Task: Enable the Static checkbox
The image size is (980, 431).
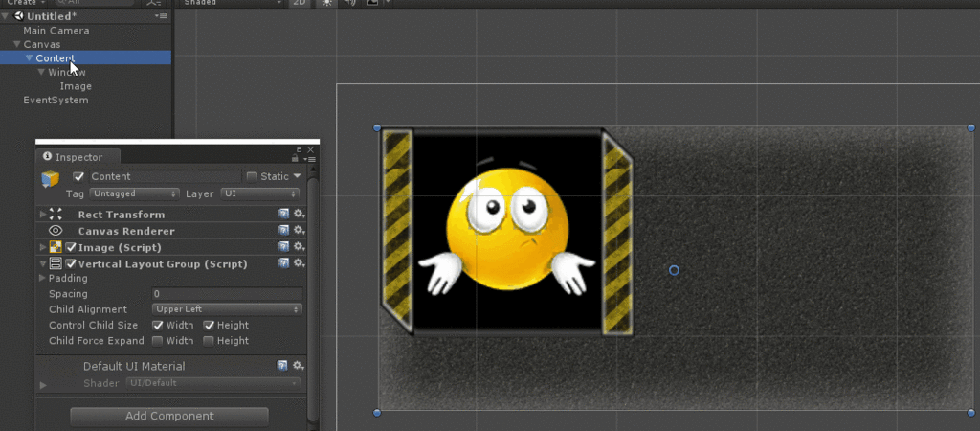Action: pyautogui.click(x=252, y=176)
